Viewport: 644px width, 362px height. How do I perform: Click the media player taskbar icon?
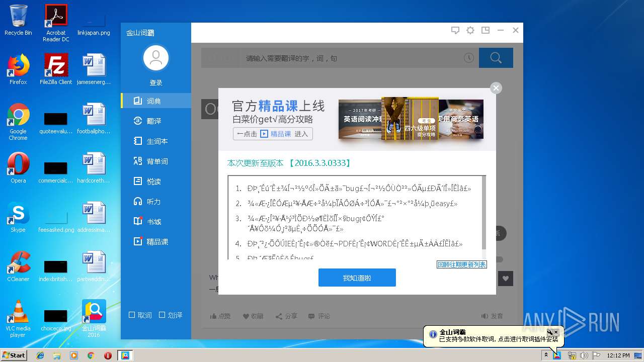click(74, 355)
